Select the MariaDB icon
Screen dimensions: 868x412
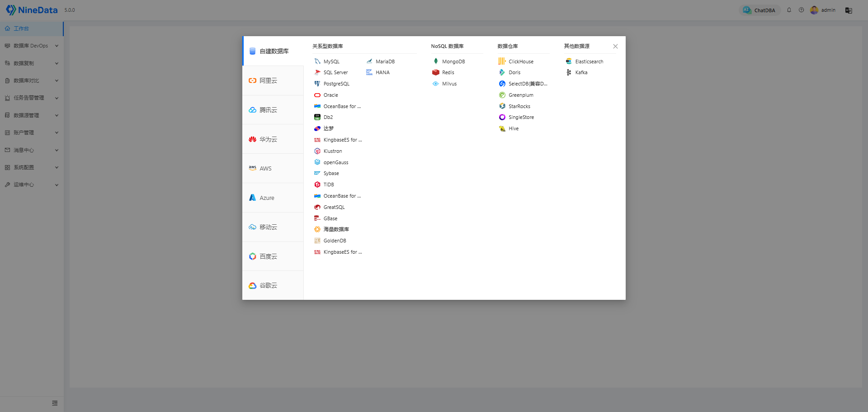tap(369, 62)
